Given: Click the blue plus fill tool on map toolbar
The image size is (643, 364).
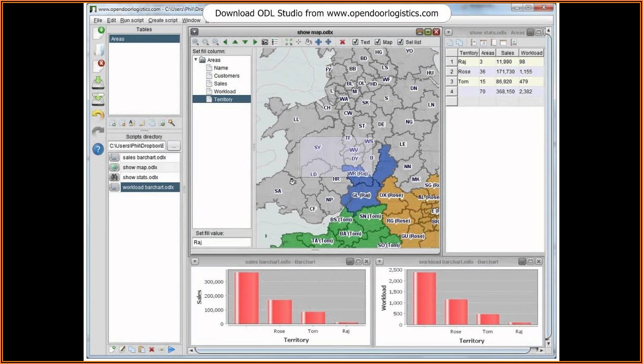Looking at the screenshot, I should coord(319,42).
